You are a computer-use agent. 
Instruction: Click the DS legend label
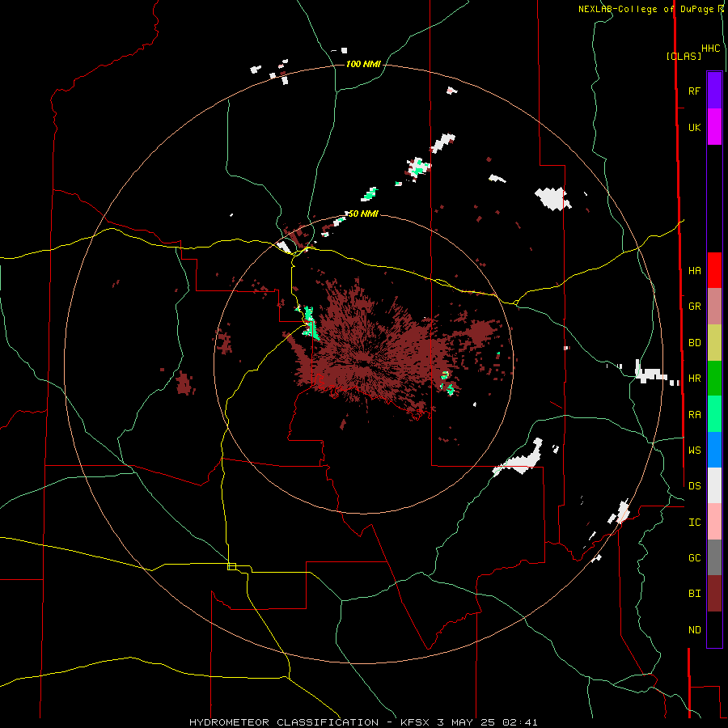(x=694, y=485)
